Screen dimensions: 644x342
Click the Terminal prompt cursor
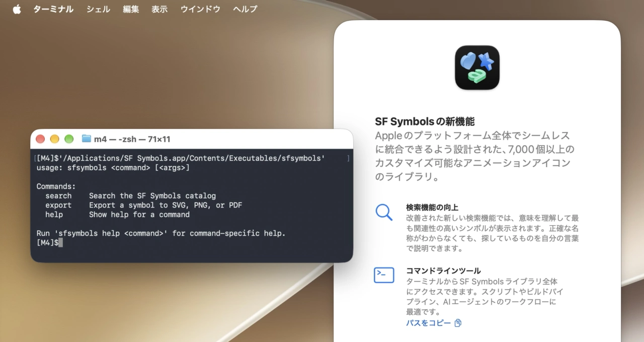coord(60,243)
